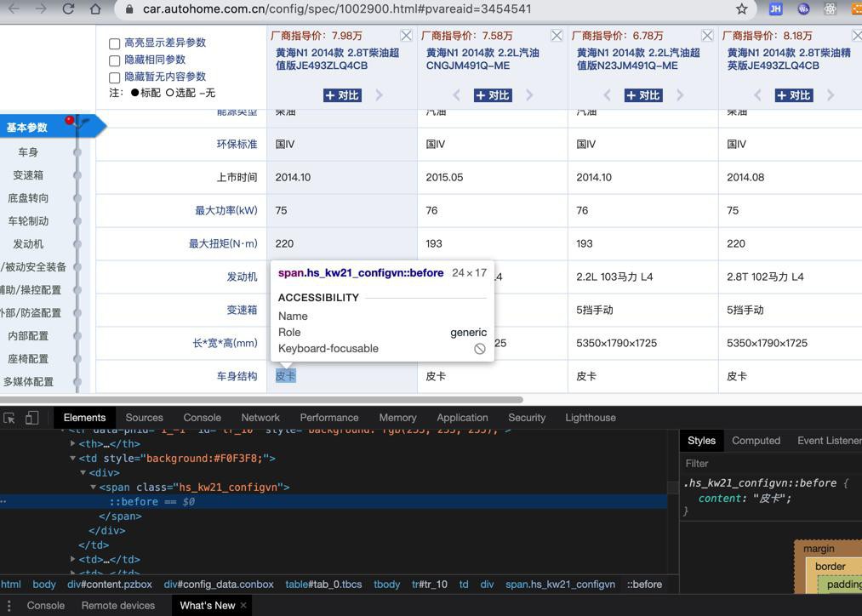The image size is (862, 616).
Task: Jump to 内部配置 section in the sidebar
Action: pos(28,336)
